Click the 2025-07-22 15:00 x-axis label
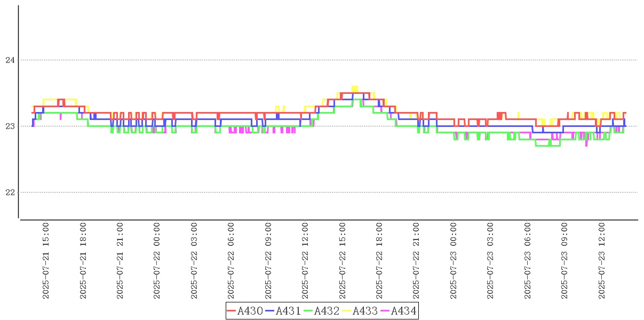The image size is (644, 320). coord(342,261)
